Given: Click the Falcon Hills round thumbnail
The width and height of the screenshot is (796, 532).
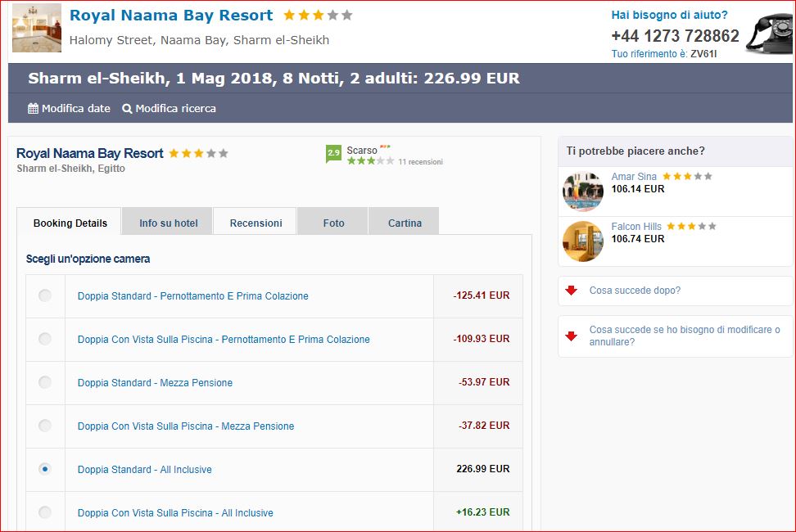Looking at the screenshot, I should (x=583, y=241).
